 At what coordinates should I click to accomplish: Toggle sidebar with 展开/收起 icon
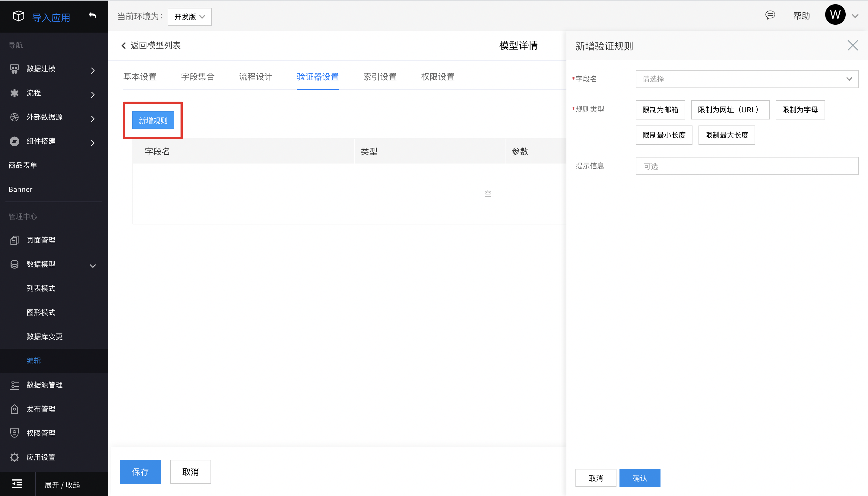click(x=17, y=484)
